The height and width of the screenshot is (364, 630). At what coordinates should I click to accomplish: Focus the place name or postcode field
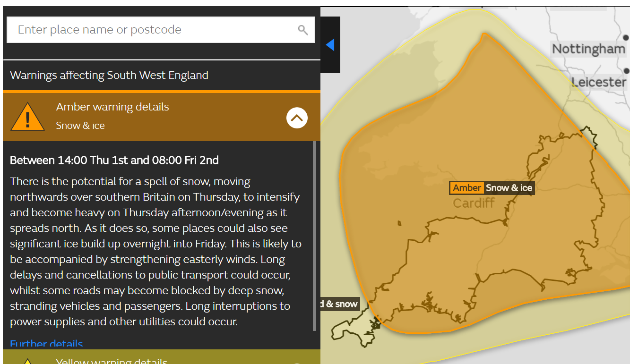161,30
